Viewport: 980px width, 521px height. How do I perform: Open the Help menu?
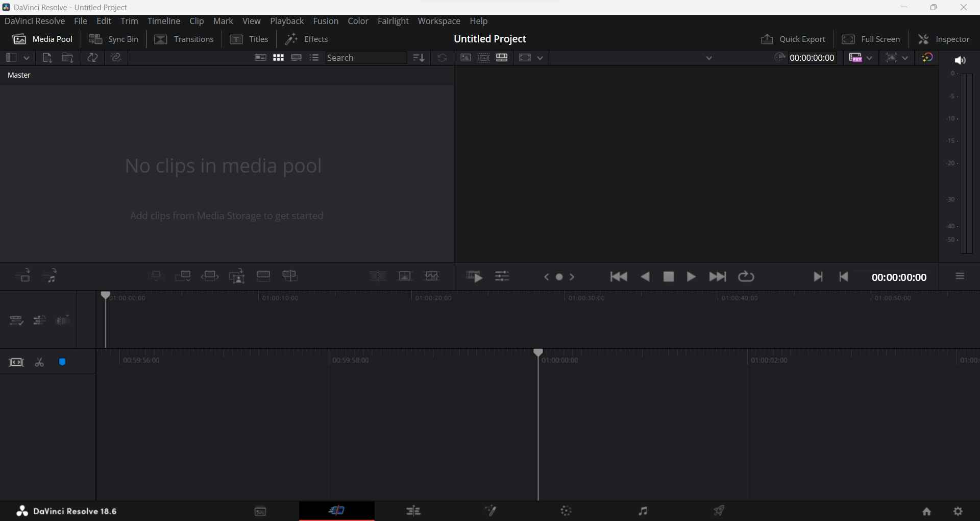tap(479, 21)
